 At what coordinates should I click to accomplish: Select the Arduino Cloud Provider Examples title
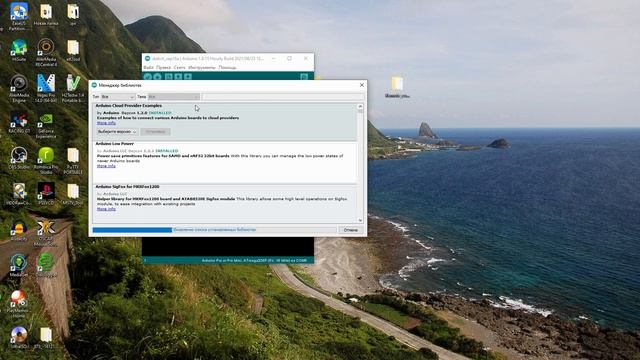coord(129,105)
